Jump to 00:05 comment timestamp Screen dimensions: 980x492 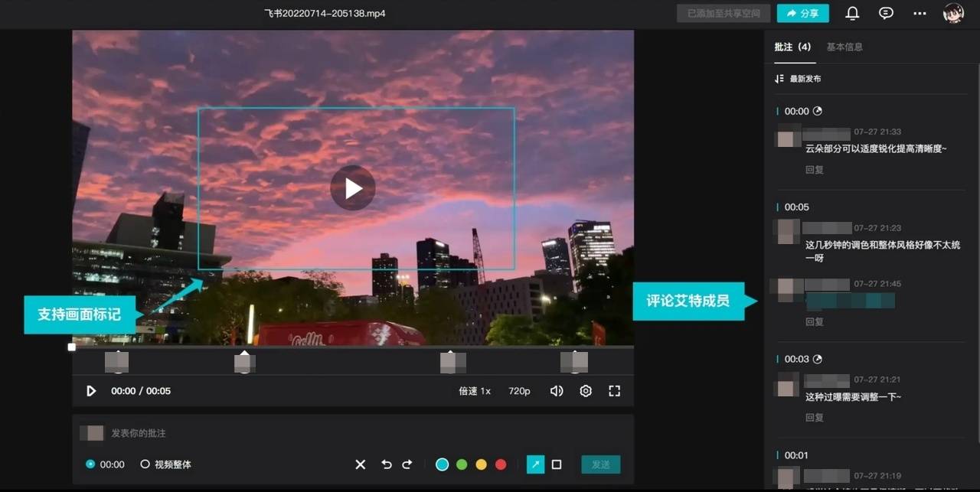(796, 207)
